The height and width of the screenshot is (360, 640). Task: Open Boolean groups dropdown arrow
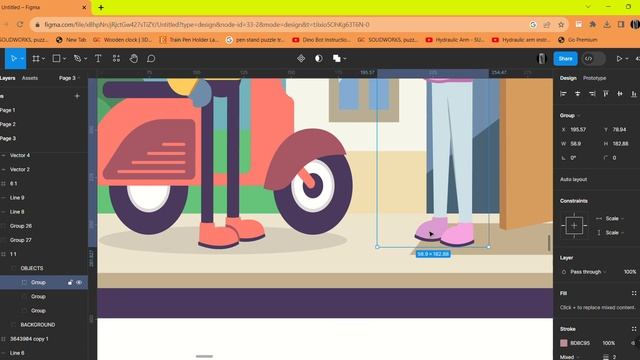(x=344, y=59)
